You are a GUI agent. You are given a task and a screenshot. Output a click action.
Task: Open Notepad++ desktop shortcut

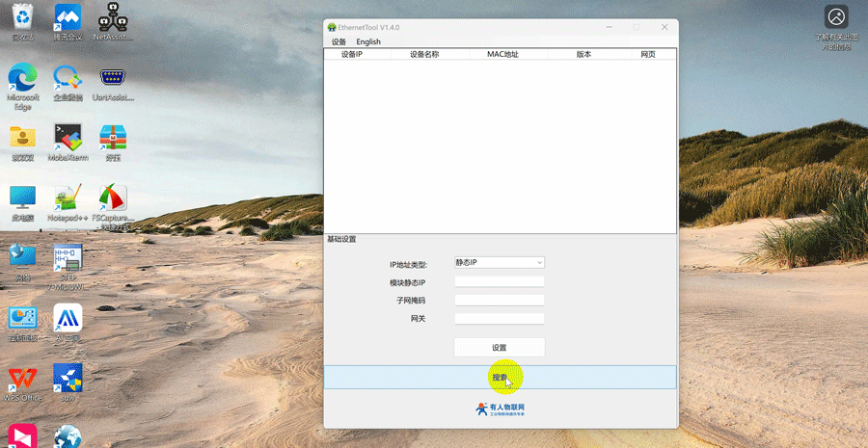tap(68, 199)
